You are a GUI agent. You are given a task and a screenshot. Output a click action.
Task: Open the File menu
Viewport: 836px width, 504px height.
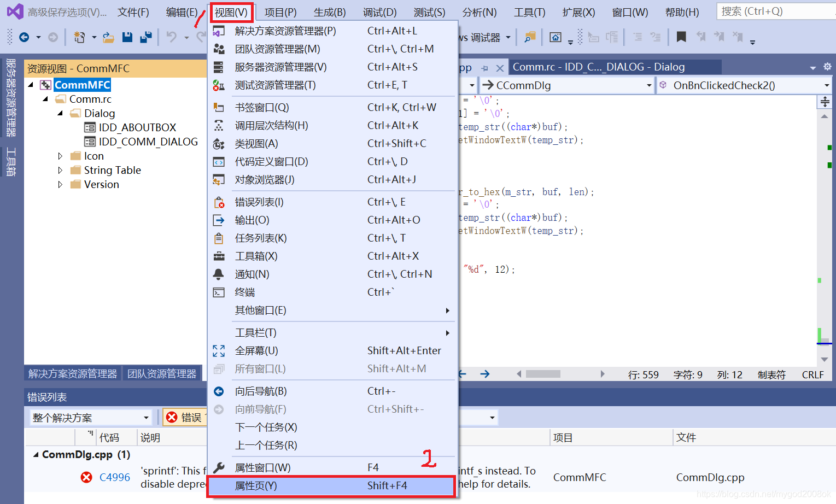point(133,12)
